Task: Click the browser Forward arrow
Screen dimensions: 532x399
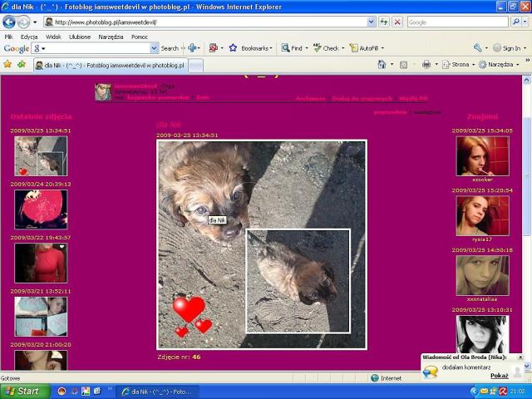Action: 23,22
